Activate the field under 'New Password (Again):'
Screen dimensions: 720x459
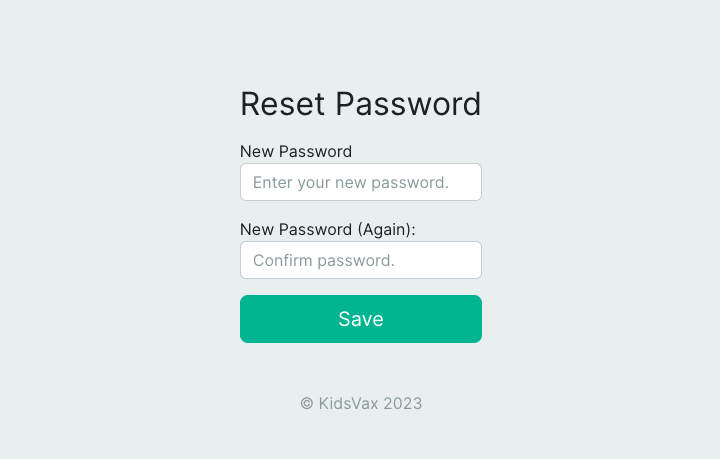[360, 260]
